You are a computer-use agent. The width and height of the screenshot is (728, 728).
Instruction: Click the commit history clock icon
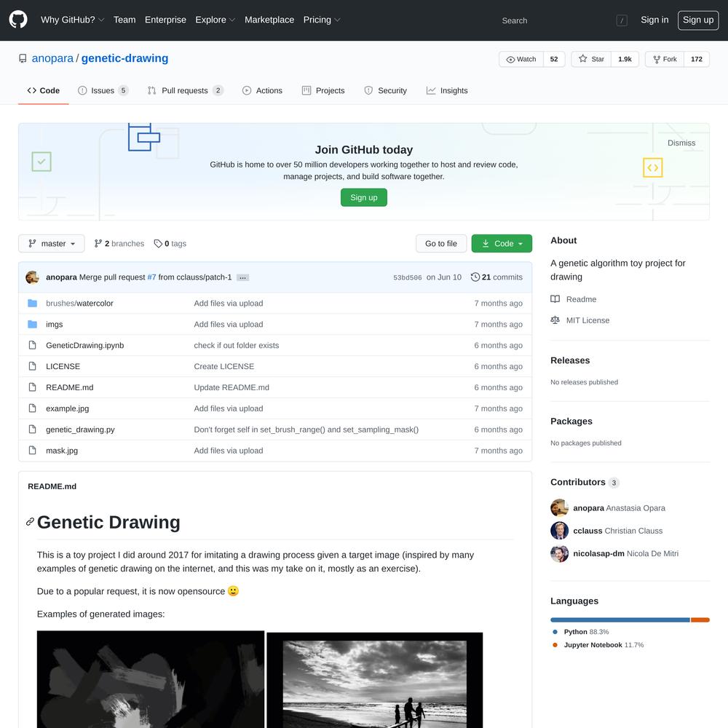click(x=475, y=277)
